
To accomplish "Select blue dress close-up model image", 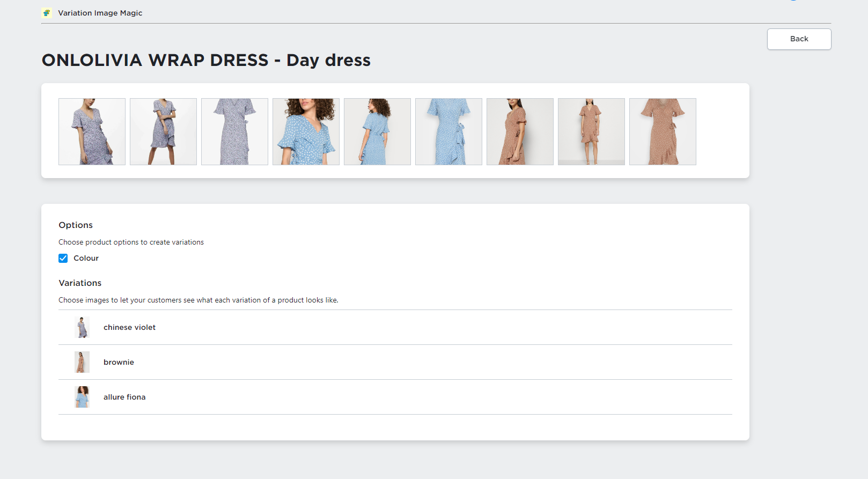I will coord(306,131).
